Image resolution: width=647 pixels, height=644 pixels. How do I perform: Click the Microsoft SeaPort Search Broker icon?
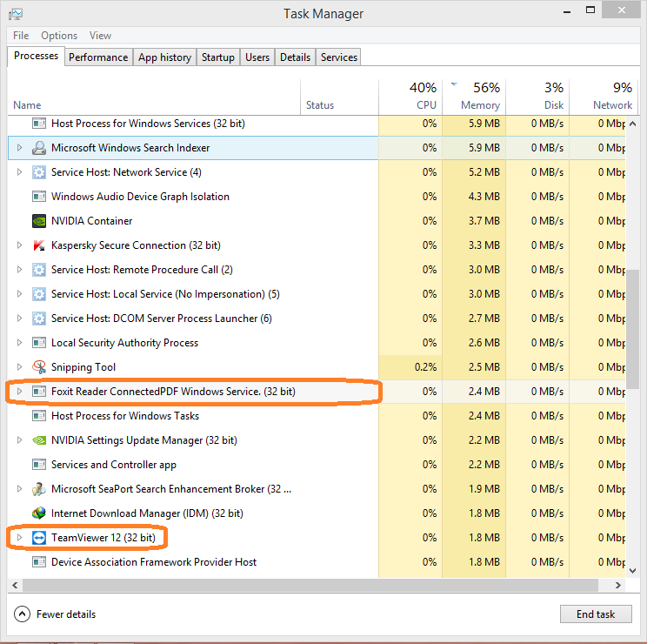[39, 489]
